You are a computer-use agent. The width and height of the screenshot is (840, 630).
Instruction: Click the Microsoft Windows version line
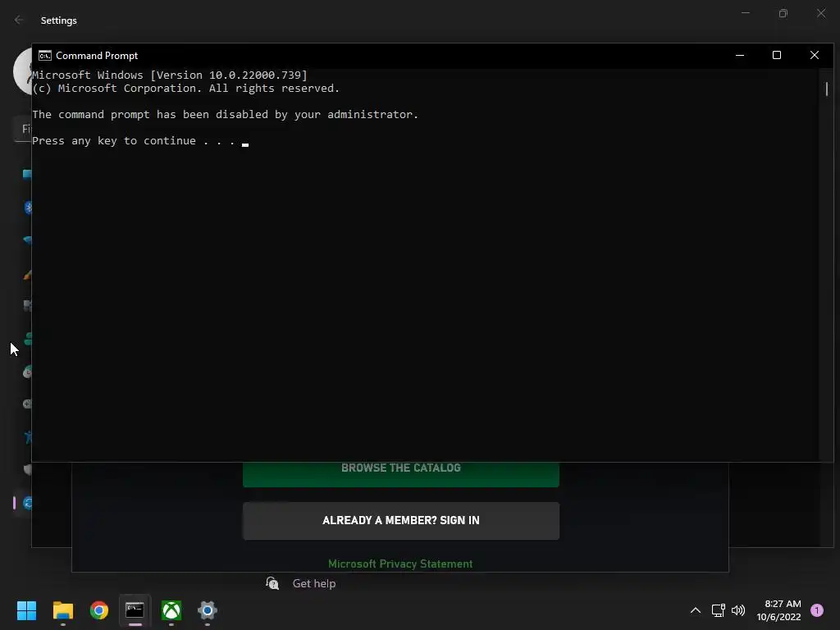click(x=170, y=75)
